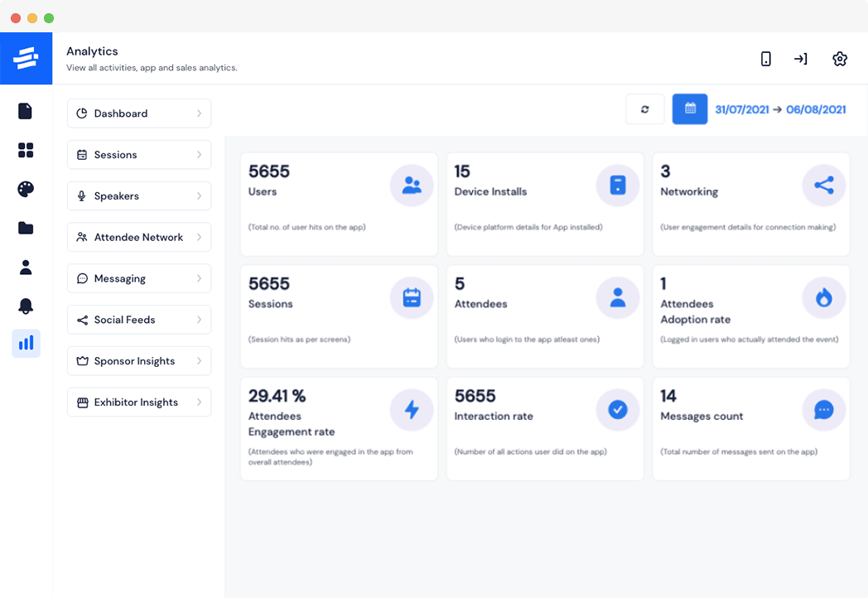Open the Messaging section

pos(138,278)
